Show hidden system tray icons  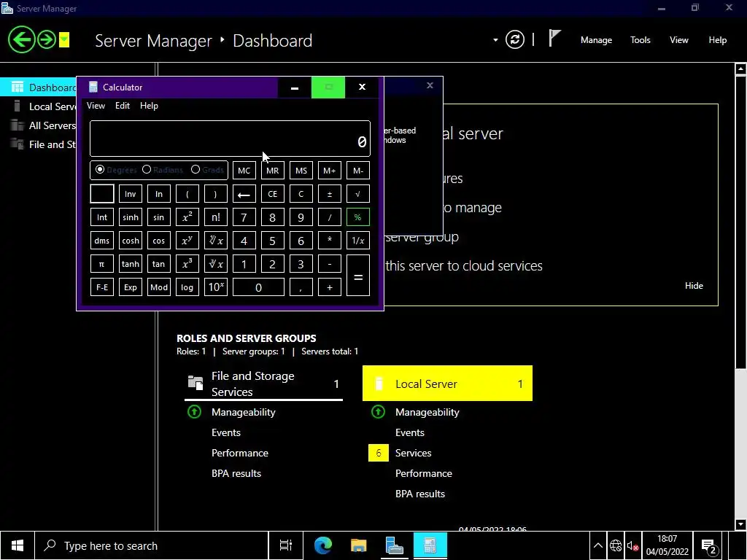pyautogui.click(x=598, y=545)
